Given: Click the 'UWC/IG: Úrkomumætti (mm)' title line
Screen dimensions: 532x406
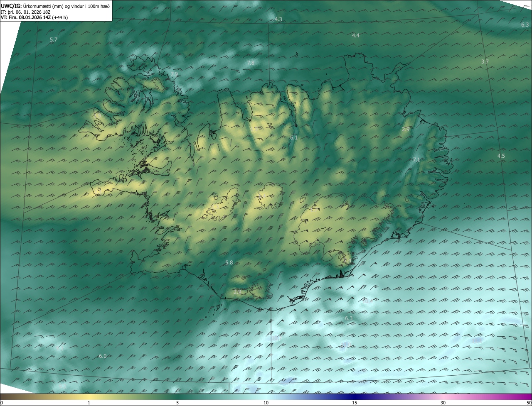Looking at the screenshot, I should (56, 6).
